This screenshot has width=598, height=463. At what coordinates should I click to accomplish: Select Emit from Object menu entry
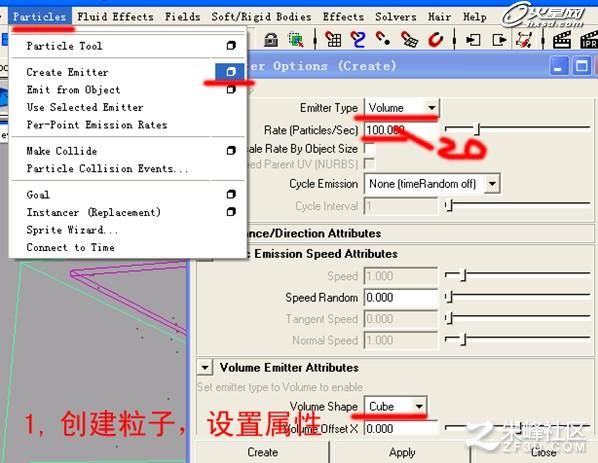73,90
